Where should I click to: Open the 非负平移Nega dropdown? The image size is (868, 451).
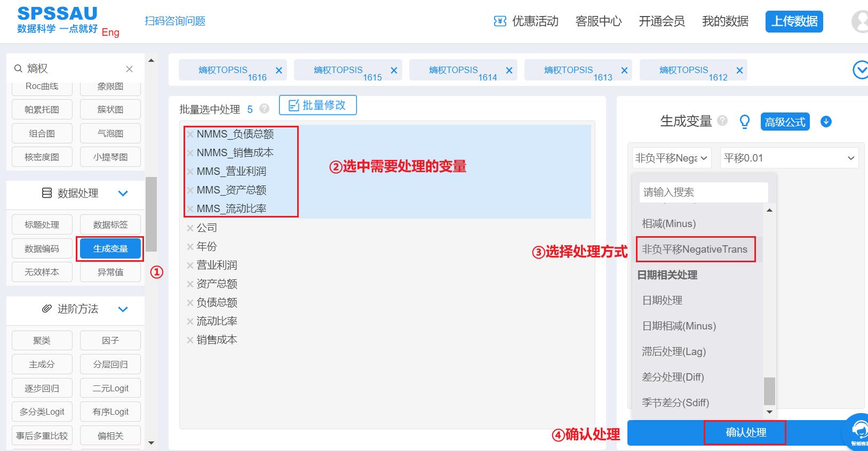671,158
